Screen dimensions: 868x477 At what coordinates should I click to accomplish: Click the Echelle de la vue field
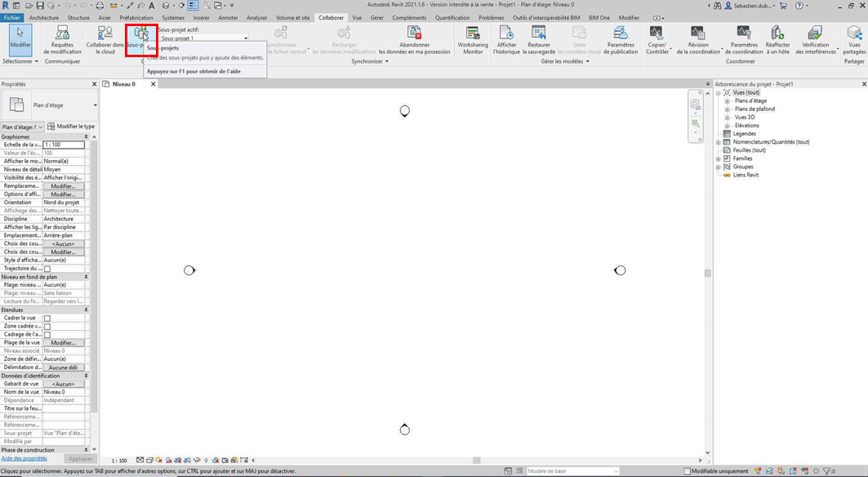tap(64, 145)
